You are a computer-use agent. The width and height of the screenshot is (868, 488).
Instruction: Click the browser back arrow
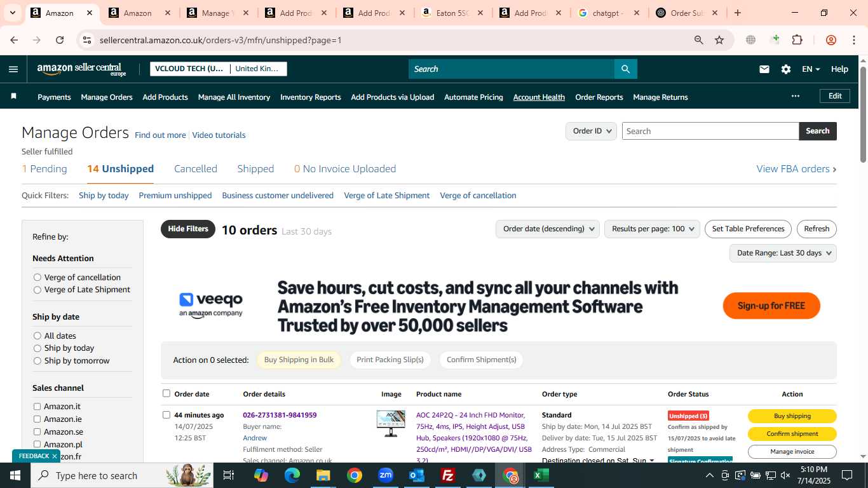14,40
